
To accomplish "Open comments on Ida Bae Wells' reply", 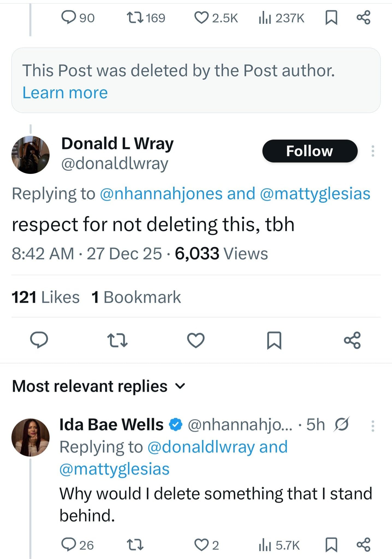I will (78, 545).
